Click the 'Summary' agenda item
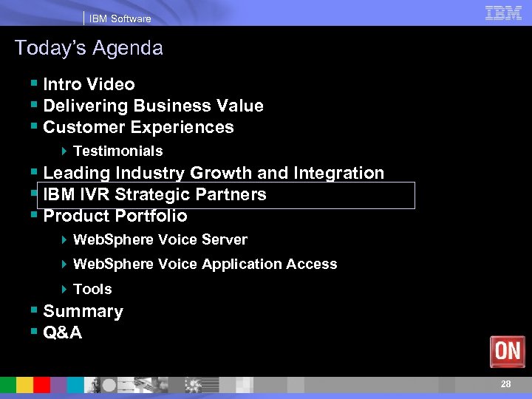 (x=83, y=312)
